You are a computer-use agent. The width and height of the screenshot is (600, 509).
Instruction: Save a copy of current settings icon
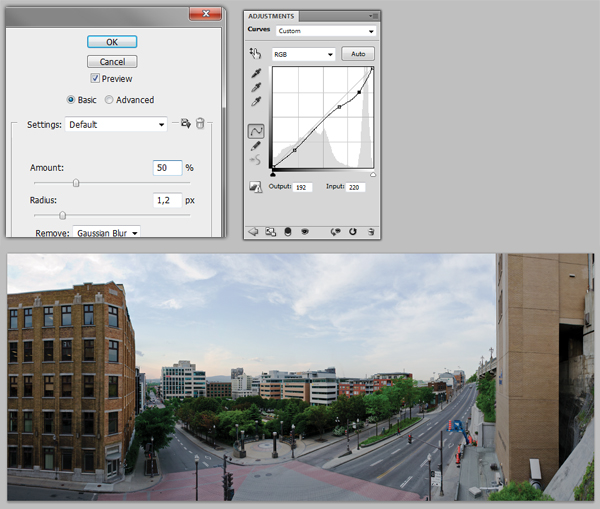[x=186, y=123]
